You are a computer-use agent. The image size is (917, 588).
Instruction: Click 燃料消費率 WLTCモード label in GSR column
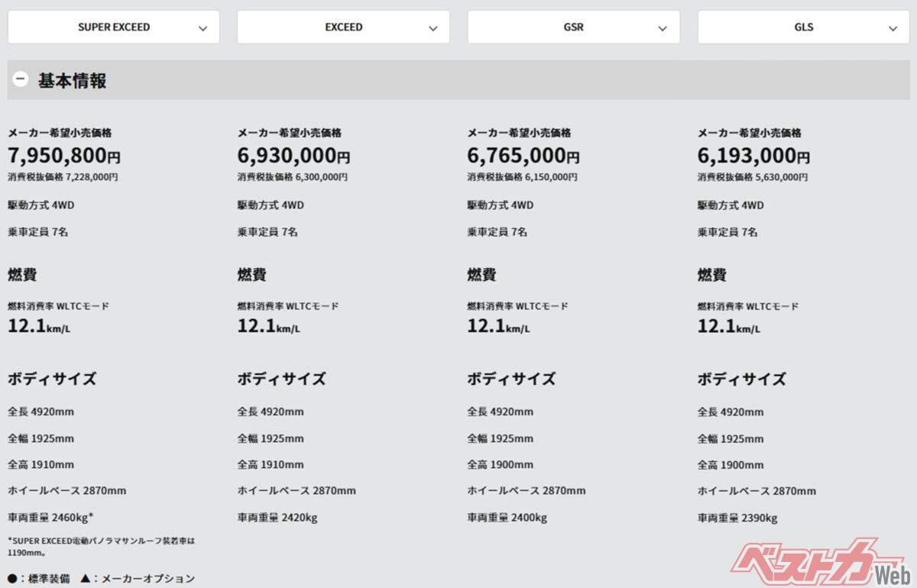pyautogui.click(x=518, y=306)
